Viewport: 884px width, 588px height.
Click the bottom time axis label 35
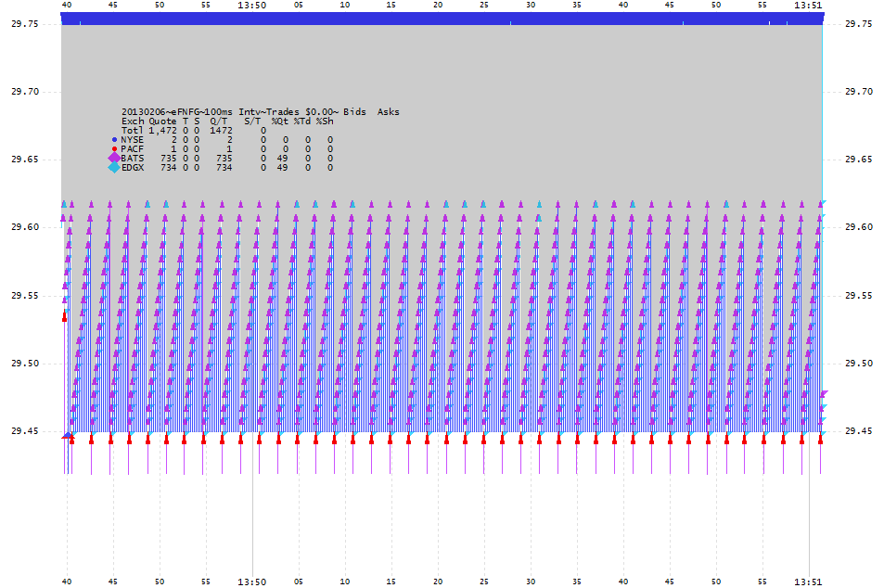click(576, 582)
